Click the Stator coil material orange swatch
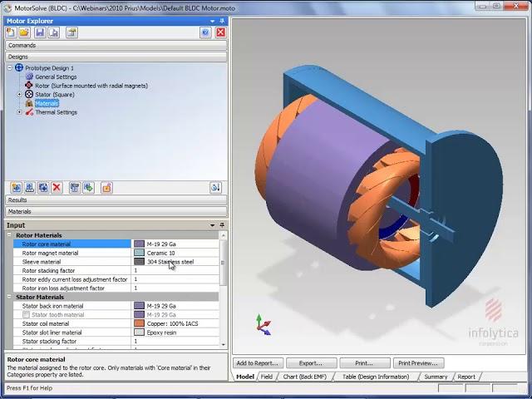Viewport: 532px width, 399px height. coord(139,323)
